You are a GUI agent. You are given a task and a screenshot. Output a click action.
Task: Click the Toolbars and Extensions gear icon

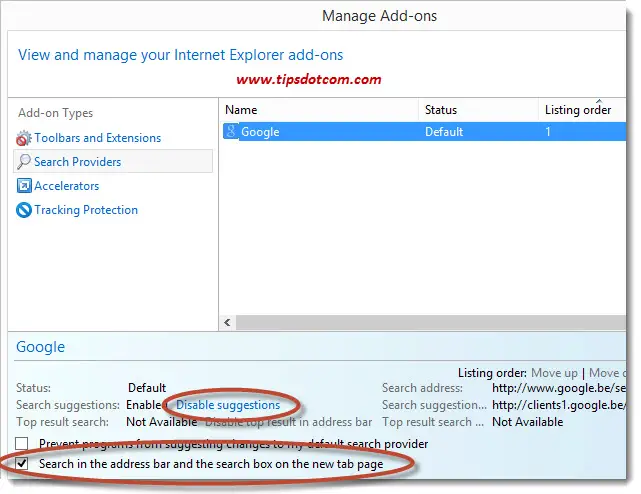[x=24, y=138]
